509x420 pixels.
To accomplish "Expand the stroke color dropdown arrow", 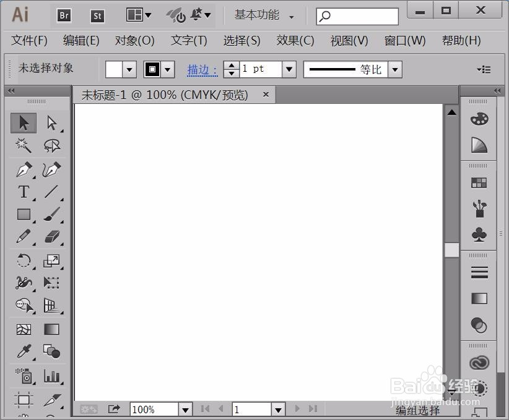I will 168,69.
